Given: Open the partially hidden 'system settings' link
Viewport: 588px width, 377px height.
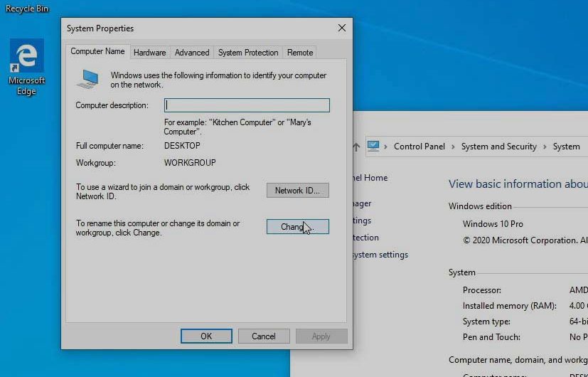Looking at the screenshot, I should click(x=380, y=255).
